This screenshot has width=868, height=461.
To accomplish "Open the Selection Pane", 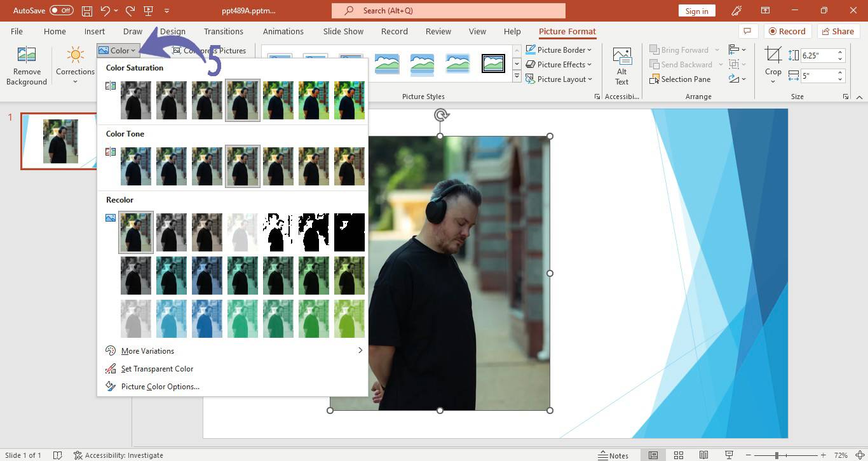I will [680, 79].
